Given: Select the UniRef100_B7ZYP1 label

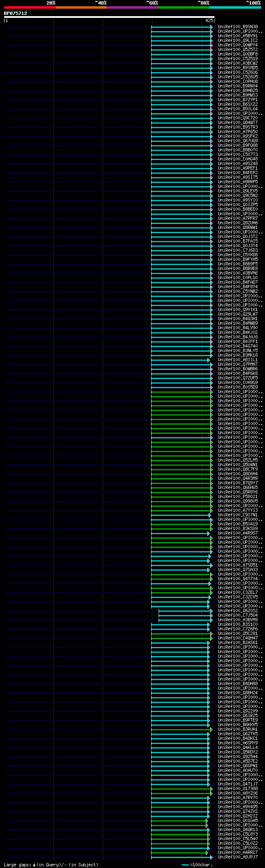Looking at the screenshot, I should (x=238, y=100).
